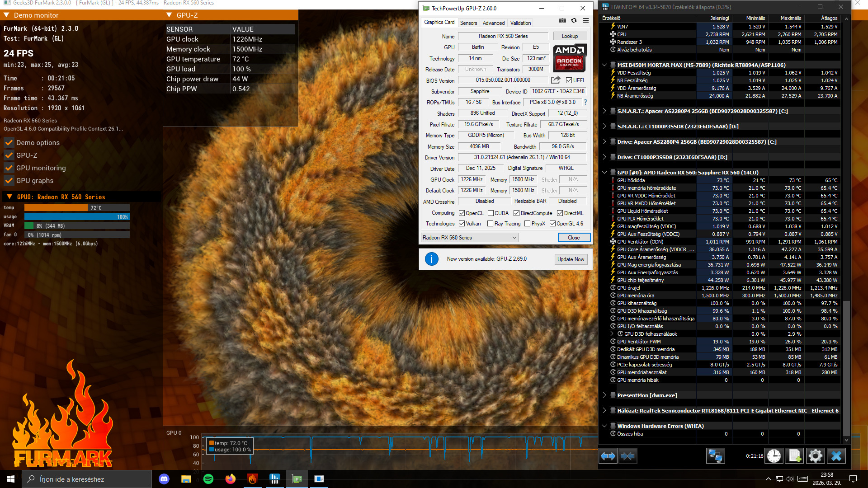Toggle Demo options checkbox

(x=9, y=142)
